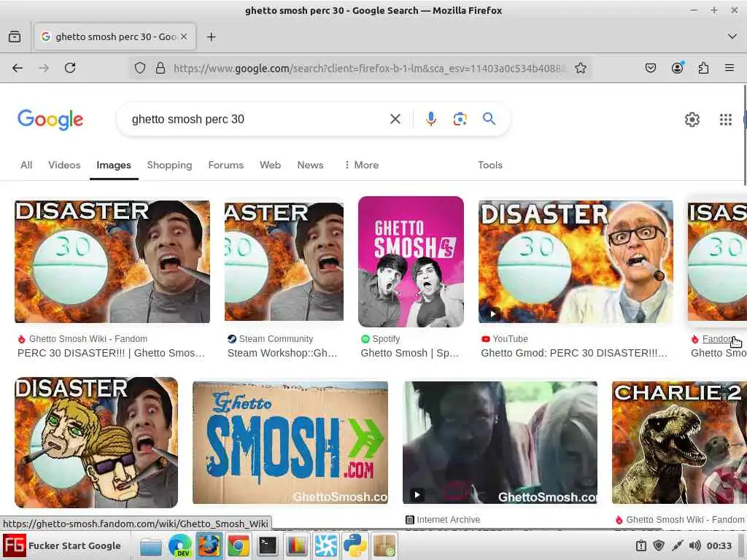Click the 00:33 clock in the tray

(719, 545)
